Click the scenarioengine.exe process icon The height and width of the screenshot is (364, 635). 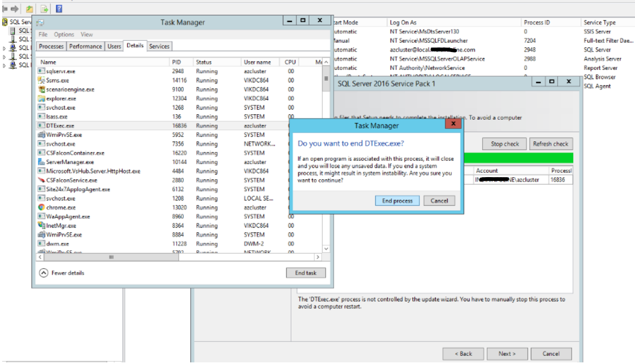click(x=41, y=89)
